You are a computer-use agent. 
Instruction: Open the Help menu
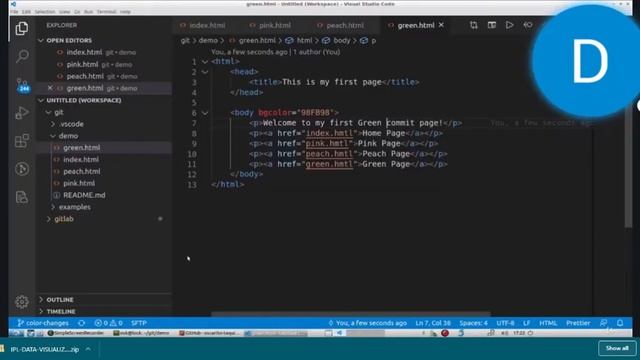[x=125, y=11]
